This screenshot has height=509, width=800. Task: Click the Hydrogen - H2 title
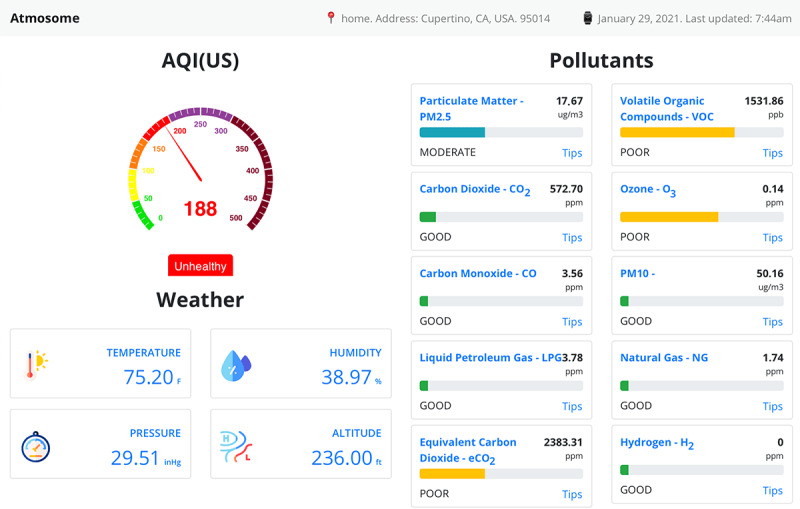(x=657, y=443)
